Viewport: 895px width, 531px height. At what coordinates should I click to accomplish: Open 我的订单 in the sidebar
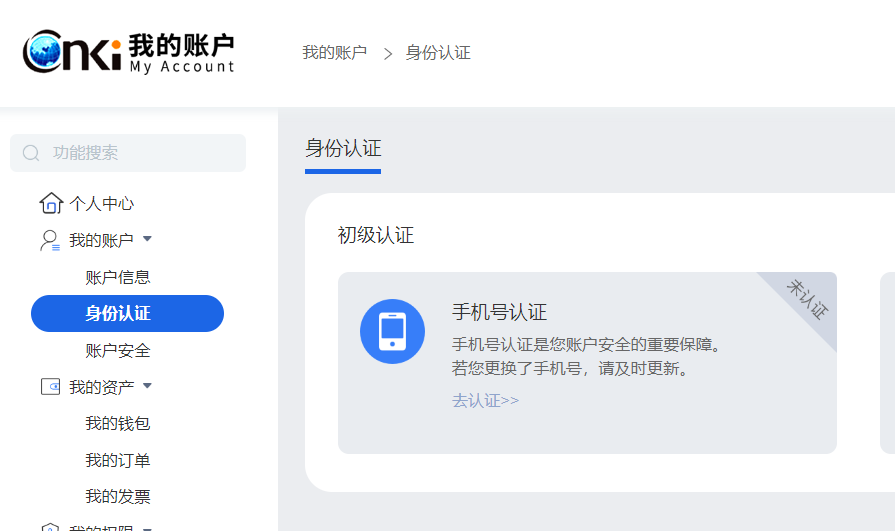[x=118, y=460]
